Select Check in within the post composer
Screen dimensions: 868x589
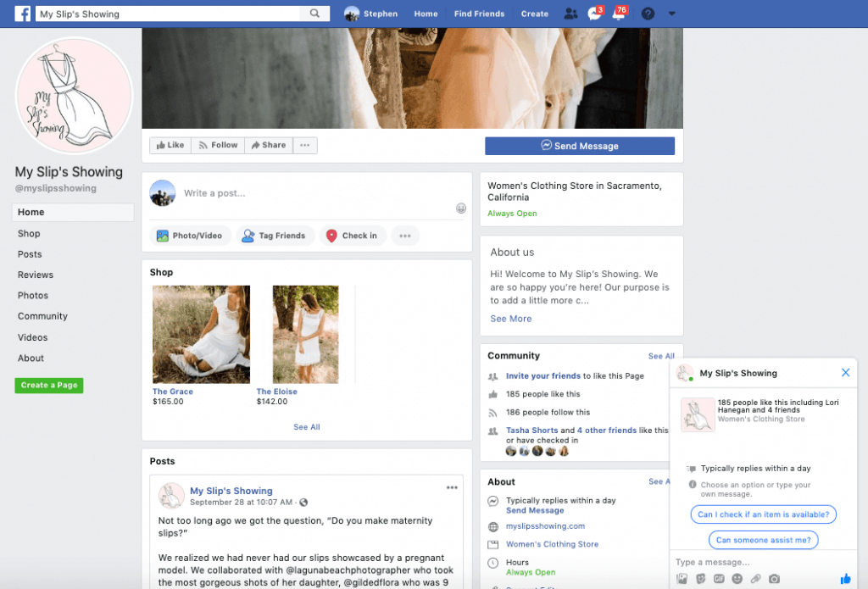point(353,235)
